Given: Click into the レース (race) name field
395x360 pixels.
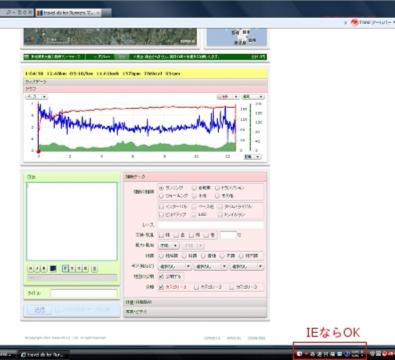Looking at the screenshot, I should click(211, 225).
